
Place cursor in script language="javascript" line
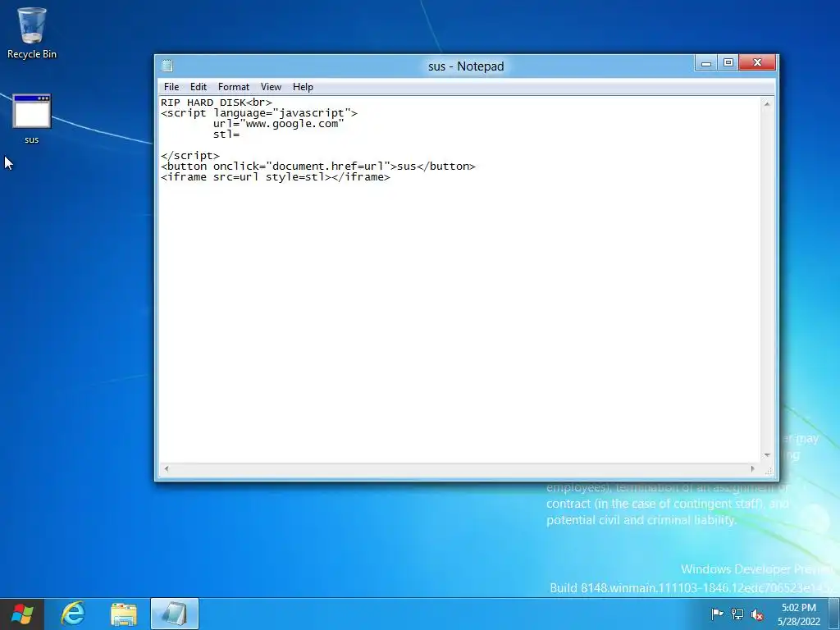pyautogui.click(x=258, y=113)
